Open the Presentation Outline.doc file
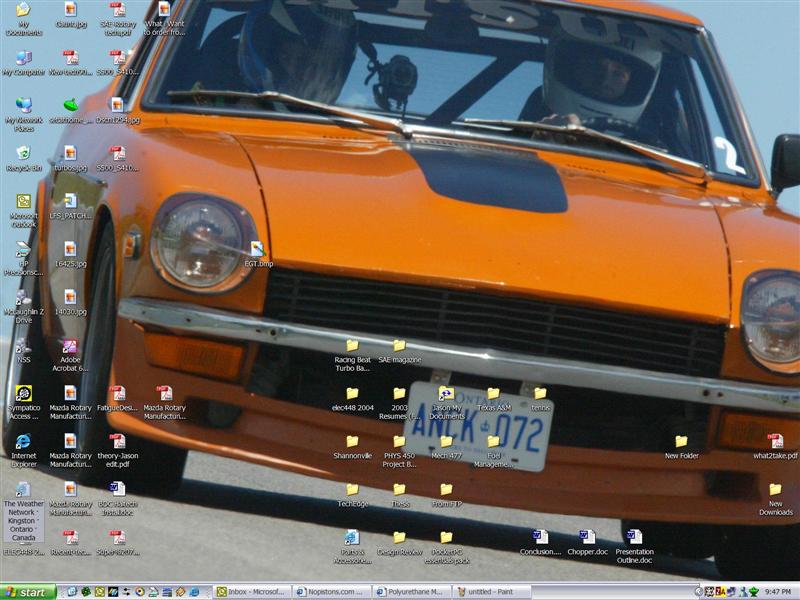Image resolution: width=800 pixels, height=600 pixels. (x=634, y=537)
